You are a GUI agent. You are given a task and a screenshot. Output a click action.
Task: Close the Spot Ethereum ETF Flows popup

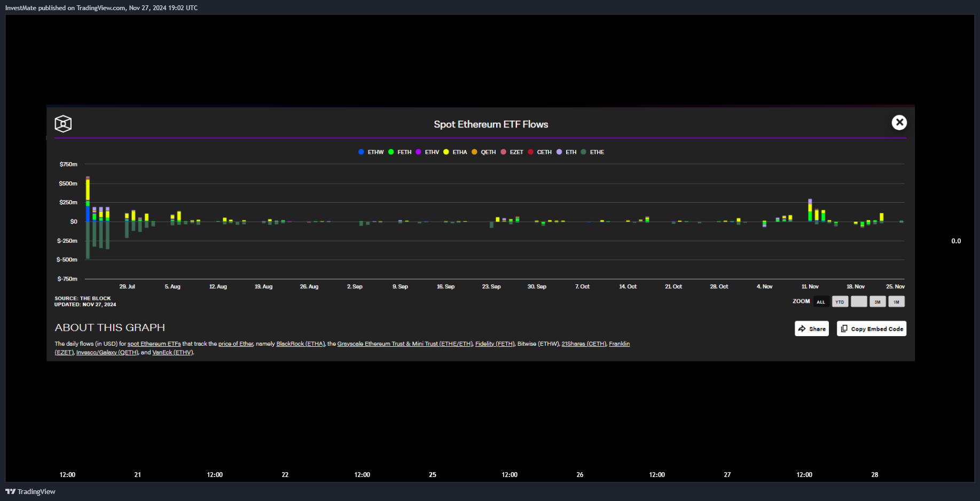click(x=899, y=123)
